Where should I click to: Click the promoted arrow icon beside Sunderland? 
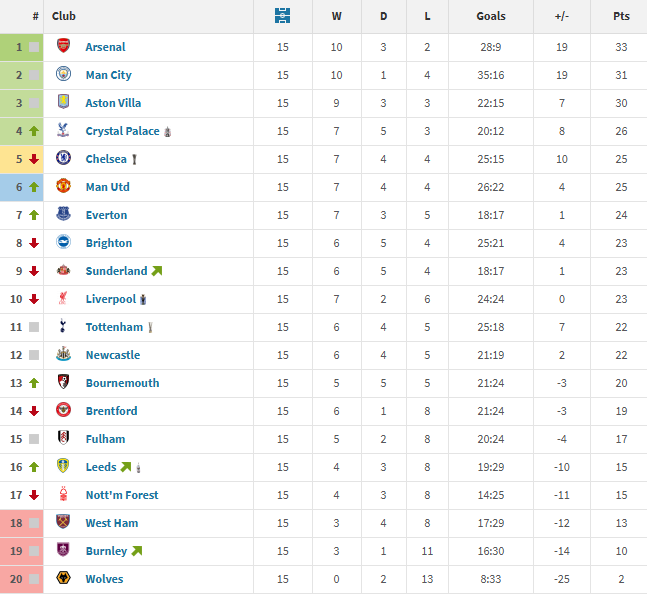(157, 271)
